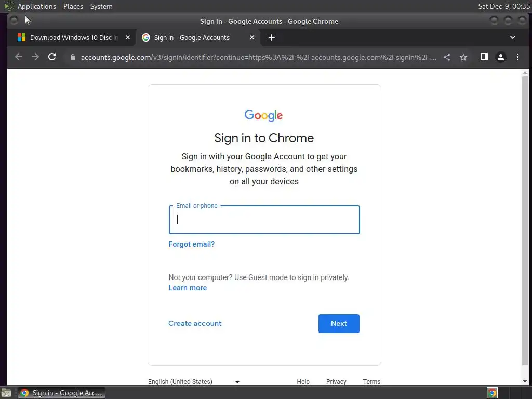Open the System menu

[101, 6]
